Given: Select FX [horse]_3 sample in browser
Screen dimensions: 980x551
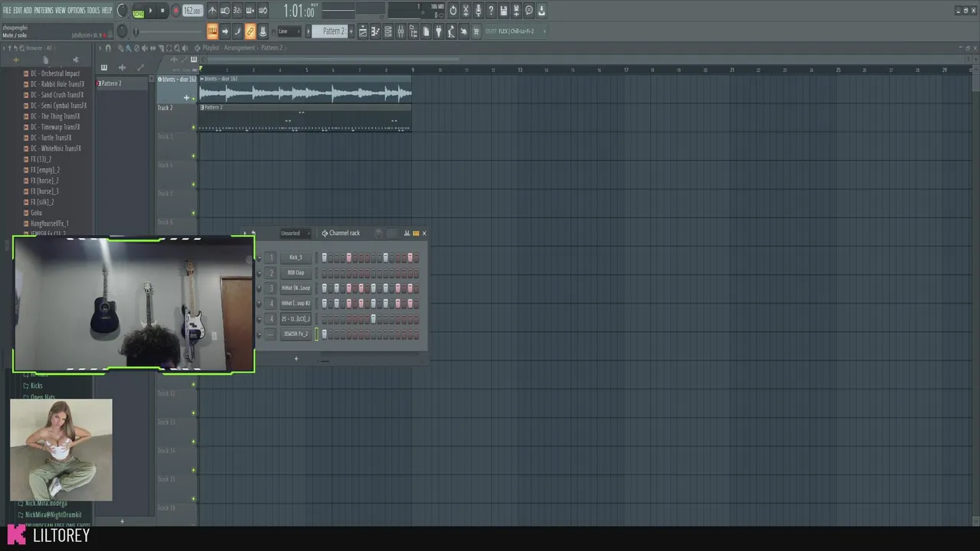Looking at the screenshot, I should coord(43,191).
